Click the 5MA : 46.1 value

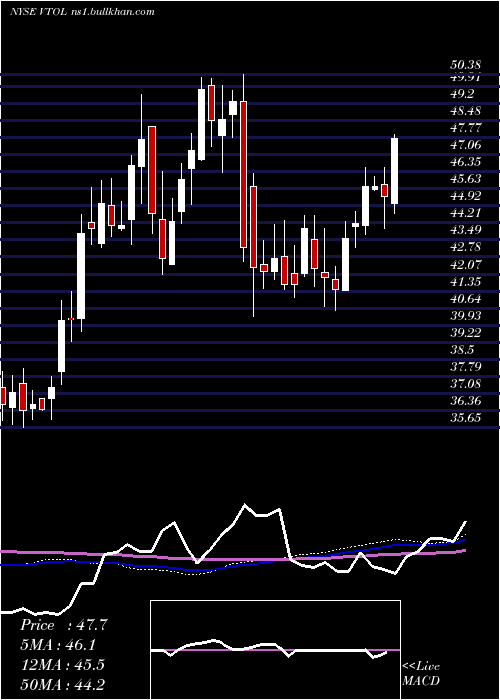pyautogui.click(x=58, y=645)
